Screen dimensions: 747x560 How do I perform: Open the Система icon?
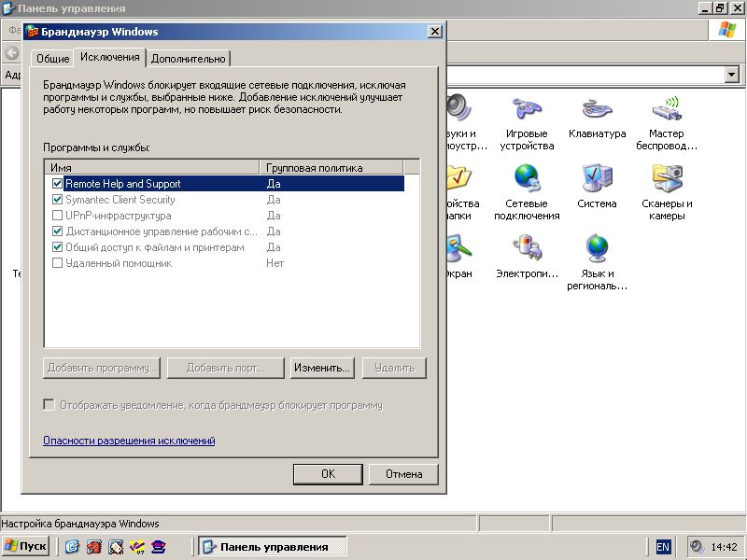coord(597,178)
